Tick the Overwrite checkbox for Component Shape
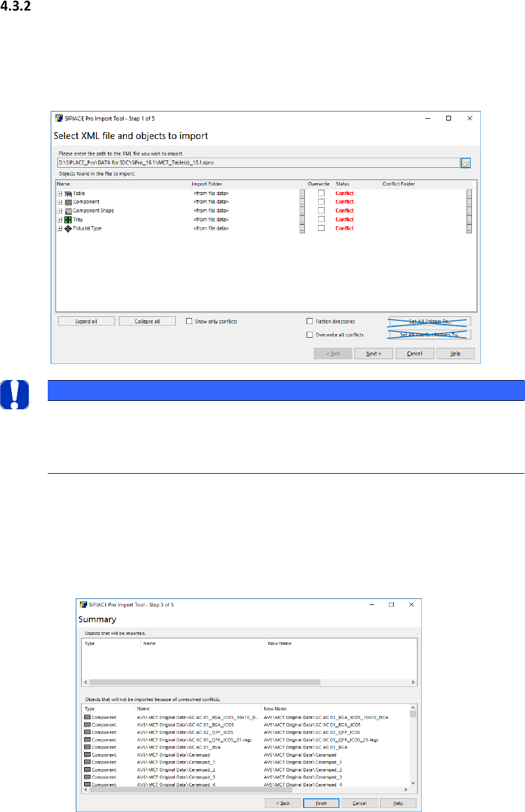Viewport: 525px width, 812px height. [322, 211]
